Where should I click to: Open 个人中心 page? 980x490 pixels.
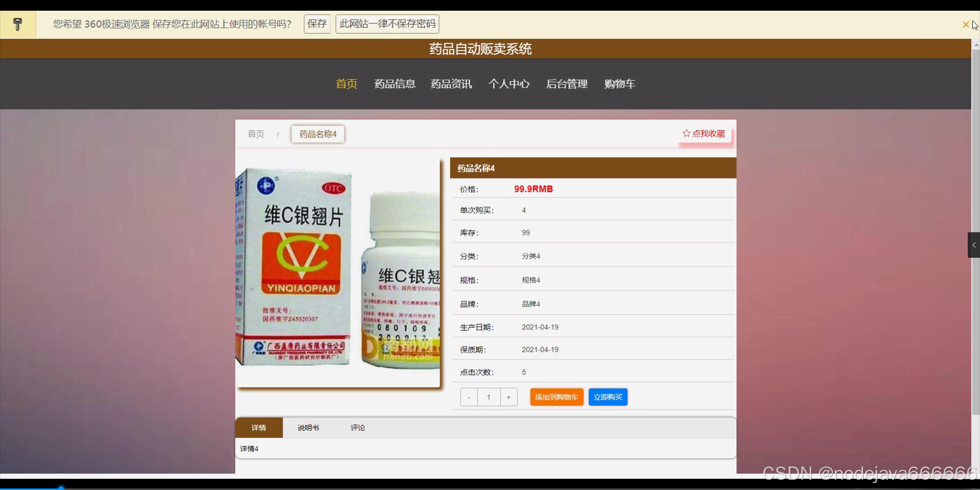tap(509, 84)
